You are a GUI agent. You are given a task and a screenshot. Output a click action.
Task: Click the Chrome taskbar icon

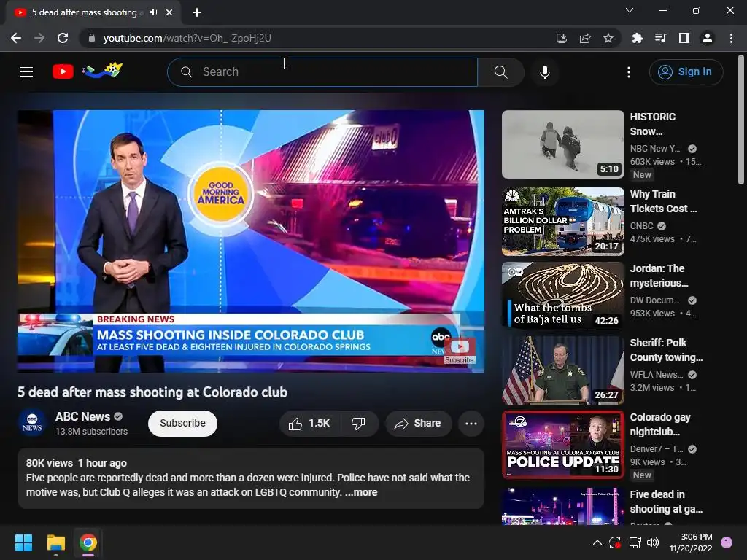coord(88,542)
